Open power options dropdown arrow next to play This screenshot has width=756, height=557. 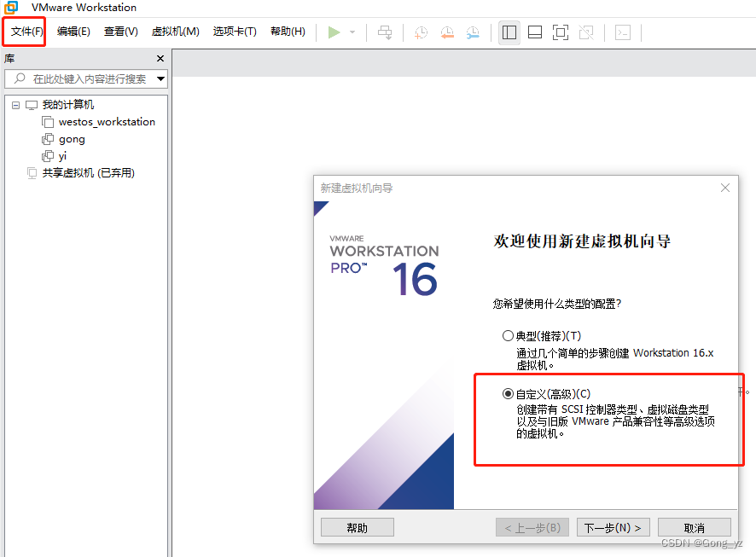tap(352, 32)
